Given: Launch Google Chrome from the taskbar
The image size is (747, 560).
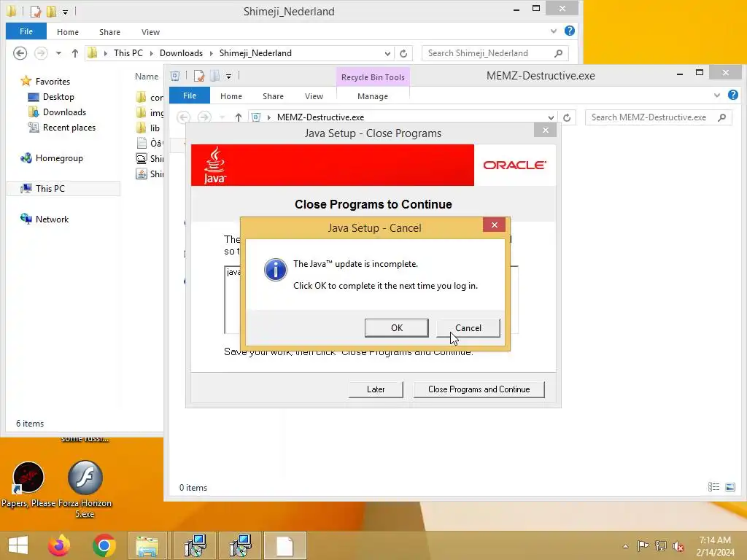Looking at the screenshot, I should [x=104, y=545].
